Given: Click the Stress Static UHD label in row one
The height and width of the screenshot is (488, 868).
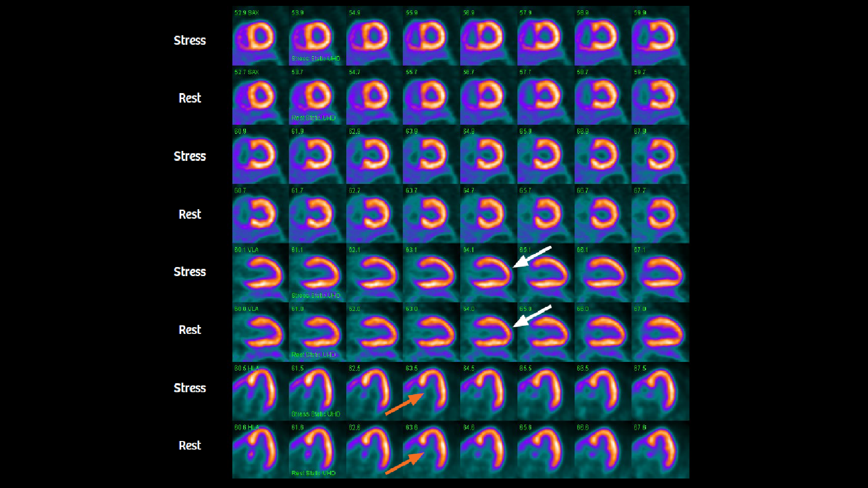Looking at the screenshot, I should pos(316,59).
